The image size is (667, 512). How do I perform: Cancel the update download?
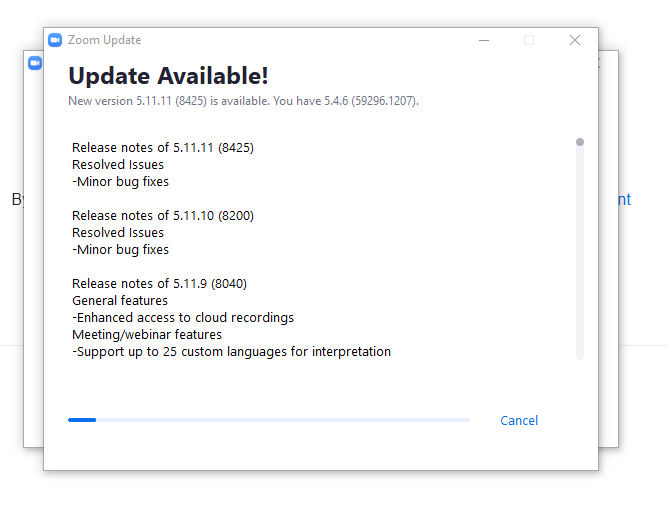(x=519, y=421)
